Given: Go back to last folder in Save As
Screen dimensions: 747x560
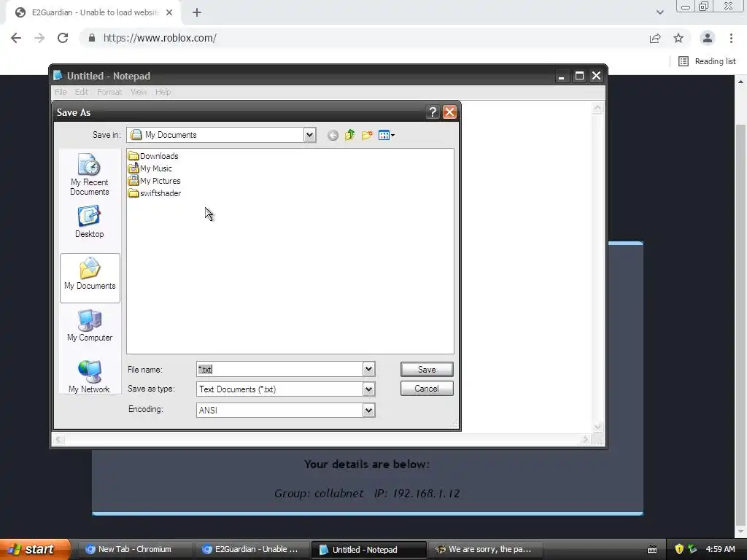Looking at the screenshot, I should (333, 135).
